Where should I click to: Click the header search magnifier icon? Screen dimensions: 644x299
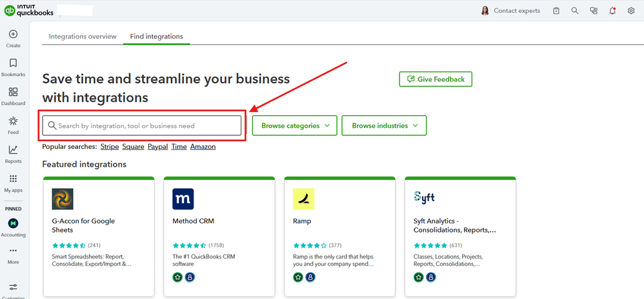[575, 11]
